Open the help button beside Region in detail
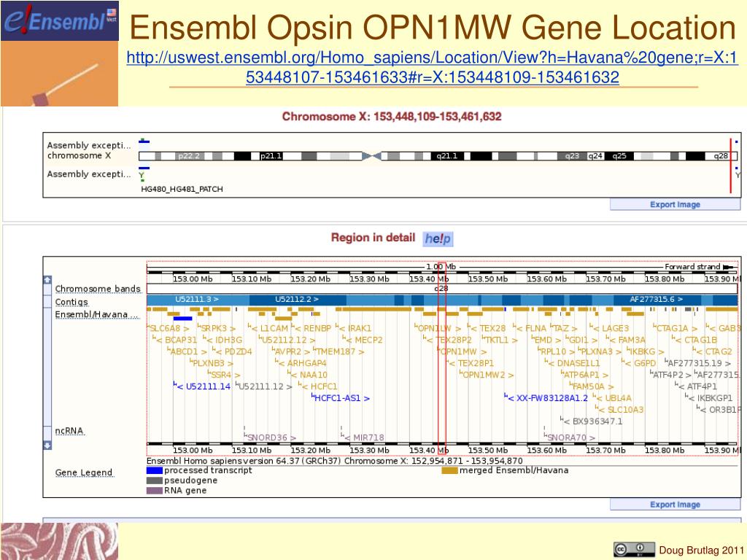The height and width of the screenshot is (560, 747). coord(438,238)
